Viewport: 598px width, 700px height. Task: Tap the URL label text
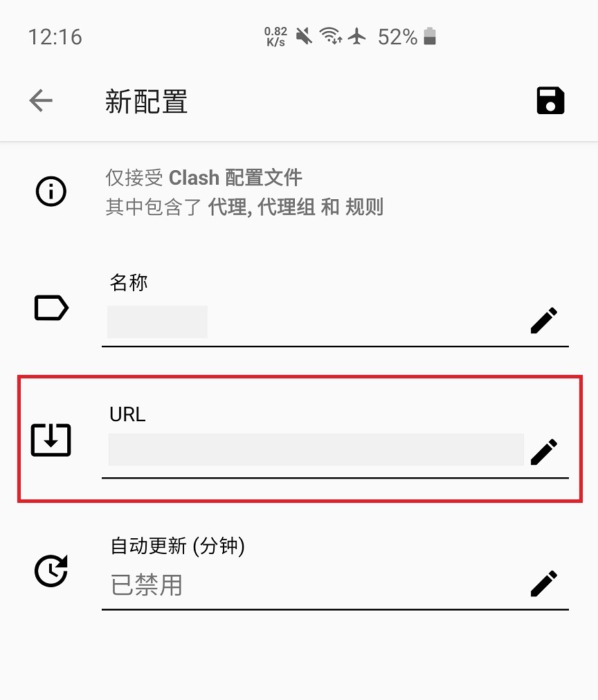(128, 414)
